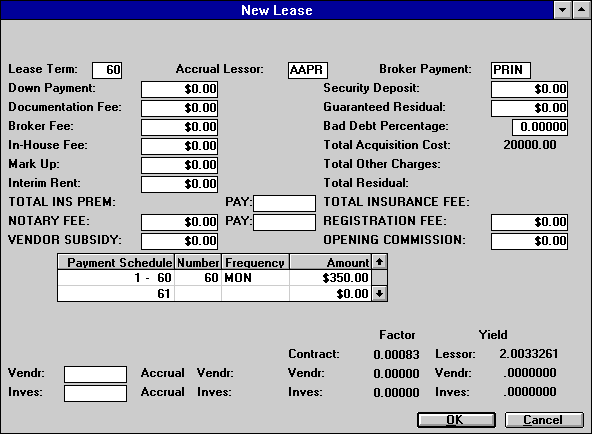The width and height of the screenshot is (592, 434).
Task: Select the Security Deposit field
Action: click(x=529, y=89)
